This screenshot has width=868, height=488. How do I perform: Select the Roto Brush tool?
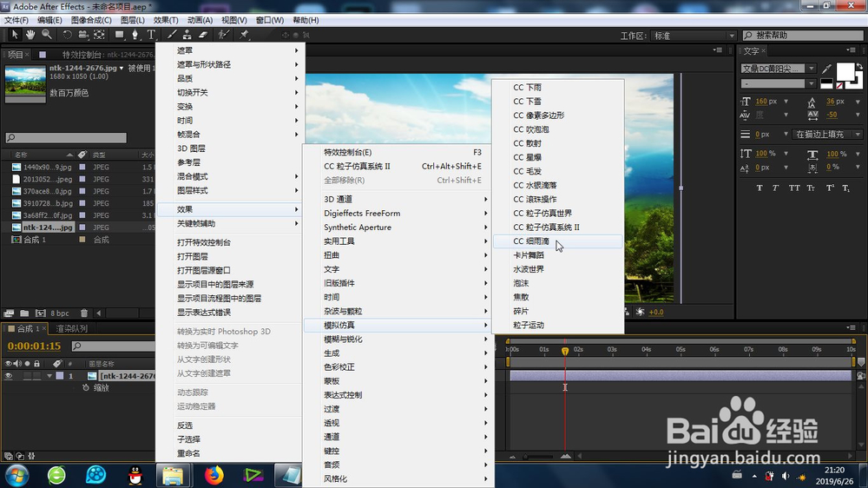(223, 35)
